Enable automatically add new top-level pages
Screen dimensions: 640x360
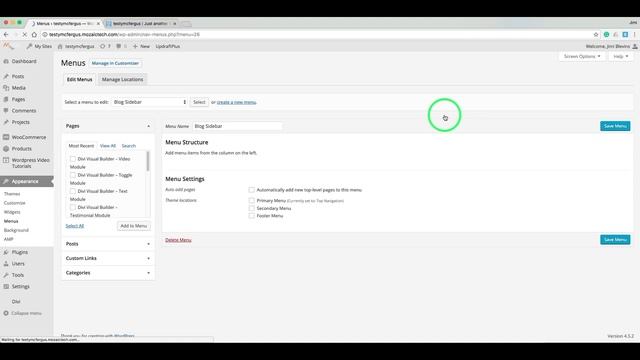(251, 190)
